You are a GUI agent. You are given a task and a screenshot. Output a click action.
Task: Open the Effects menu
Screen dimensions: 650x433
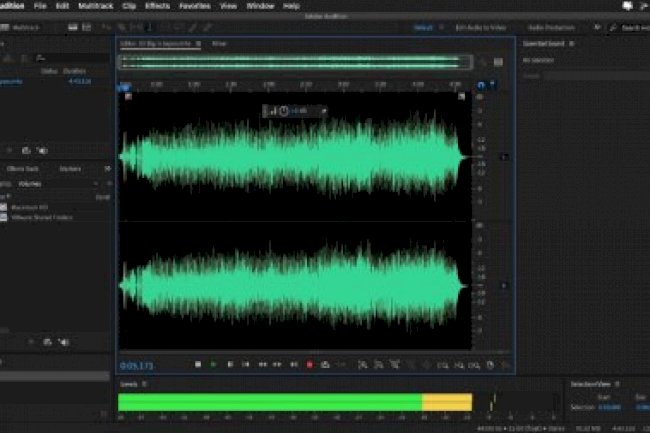point(156,6)
